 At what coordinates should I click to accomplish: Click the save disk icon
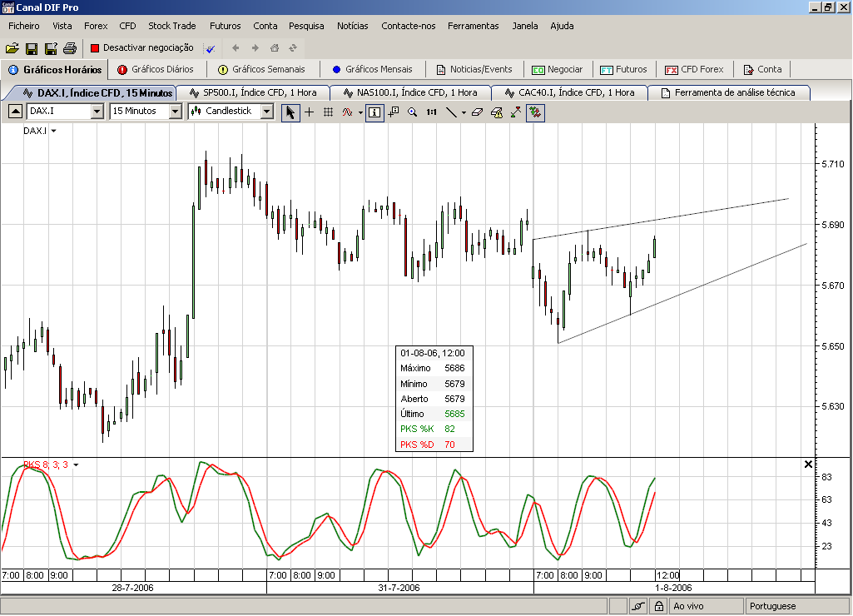click(x=32, y=48)
